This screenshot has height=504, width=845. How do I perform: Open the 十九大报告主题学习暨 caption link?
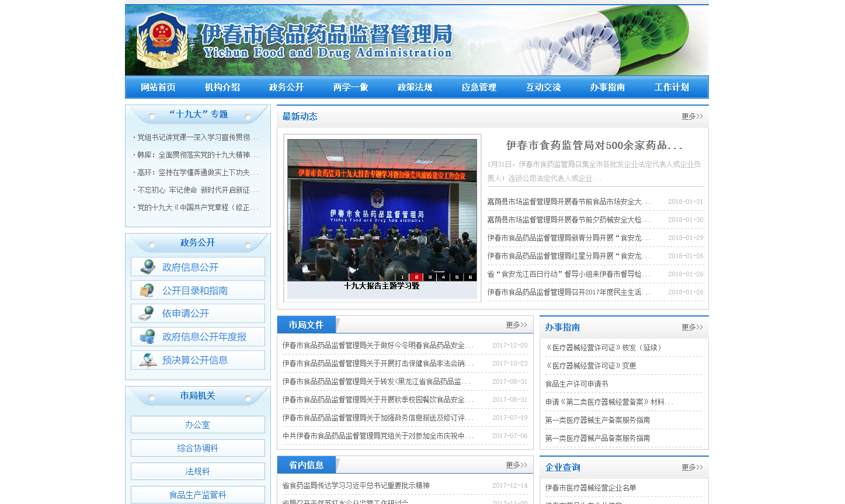382,286
